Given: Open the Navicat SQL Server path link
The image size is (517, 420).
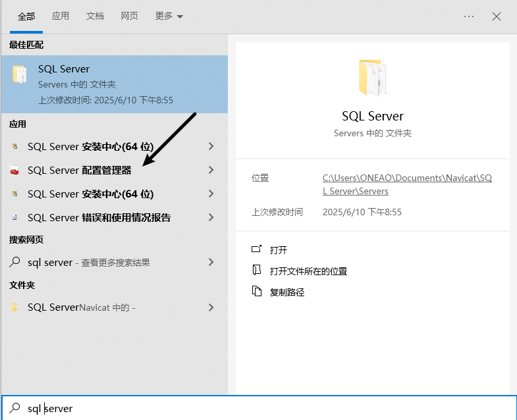Looking at the screenshot, I should 407,184.
